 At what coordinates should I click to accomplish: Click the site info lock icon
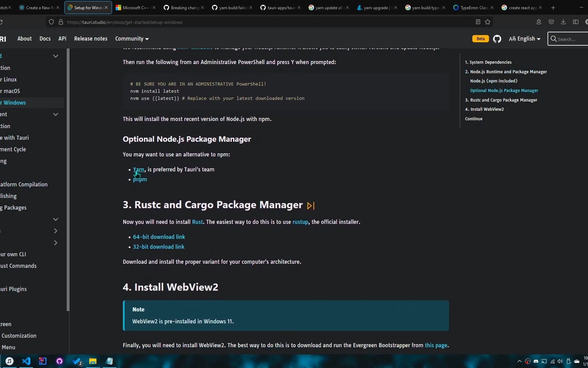[61, 22]
